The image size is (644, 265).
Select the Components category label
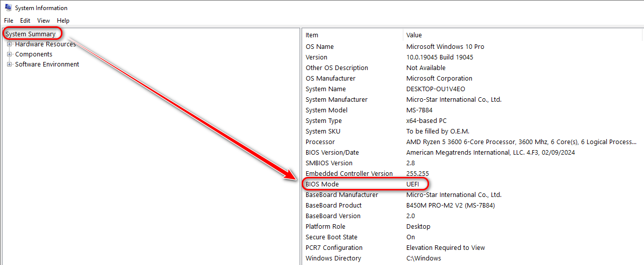[34, 54]
